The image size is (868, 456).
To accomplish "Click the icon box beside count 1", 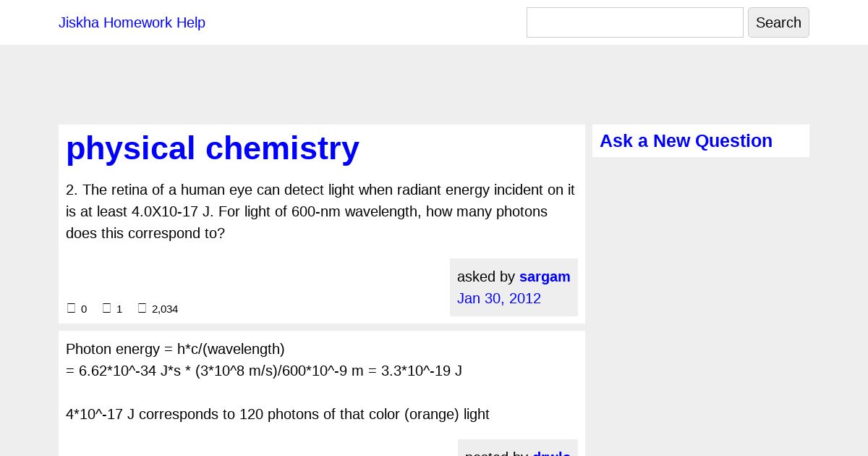I will pos(106,308).
